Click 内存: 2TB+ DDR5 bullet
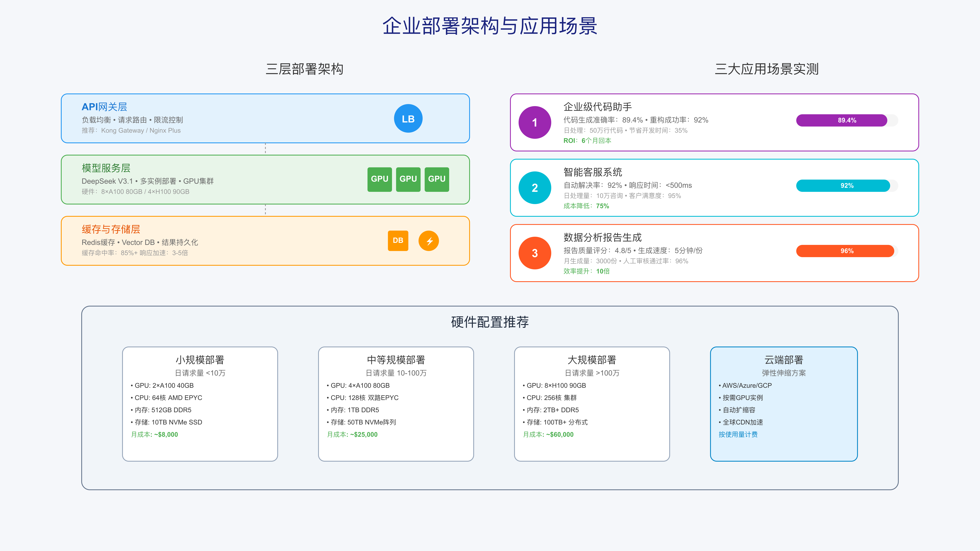980x551 pixels. [551, 410]
